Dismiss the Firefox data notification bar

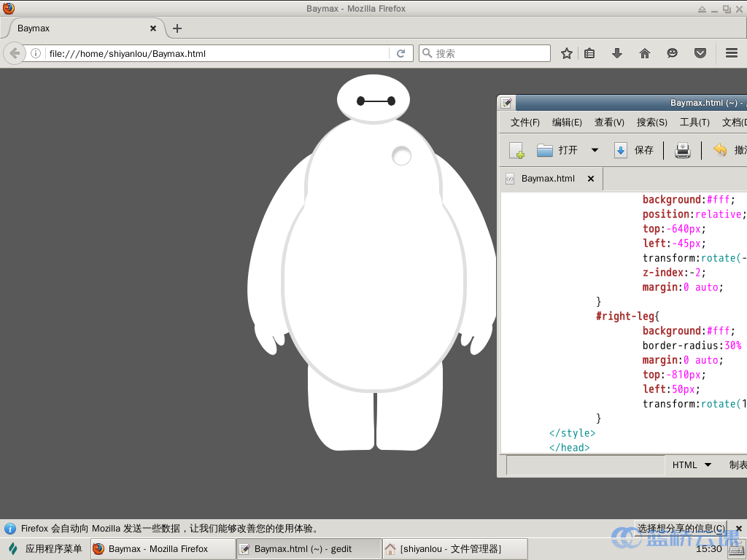[x=739, y=528]
